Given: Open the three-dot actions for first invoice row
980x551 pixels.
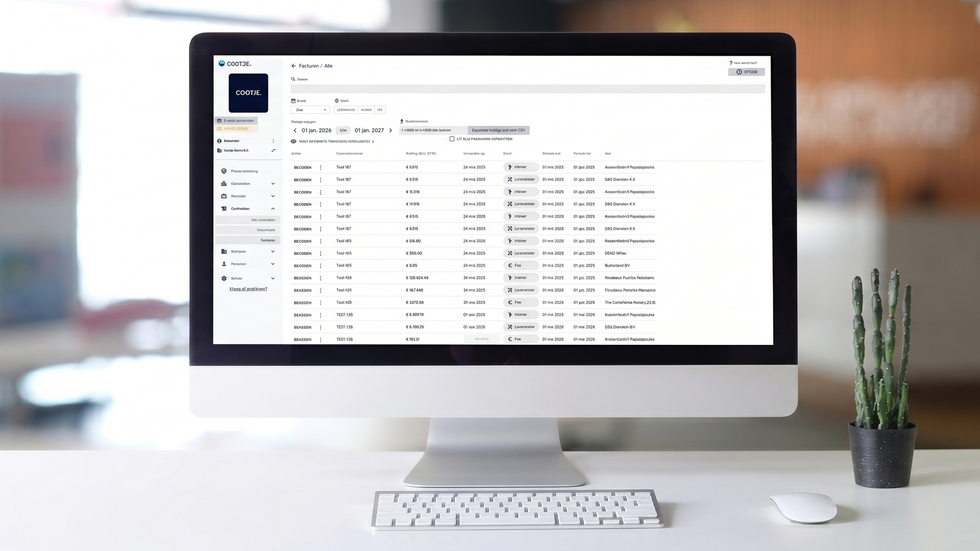Looking at the screenshot, I should [321, 167].
